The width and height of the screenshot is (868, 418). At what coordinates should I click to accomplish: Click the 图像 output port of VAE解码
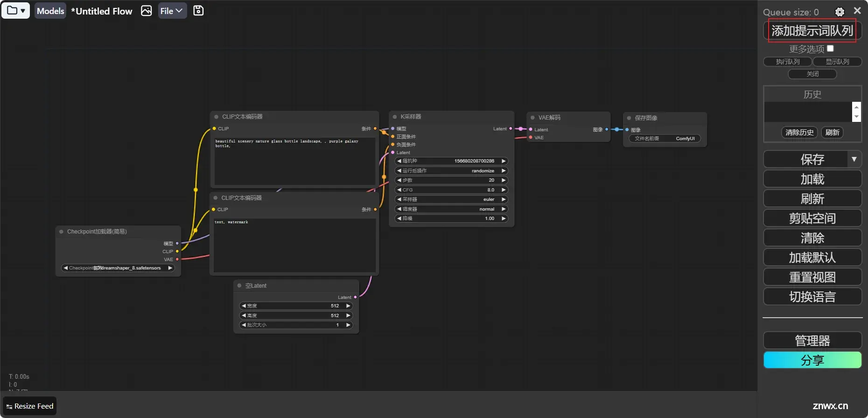coord(607,129)
